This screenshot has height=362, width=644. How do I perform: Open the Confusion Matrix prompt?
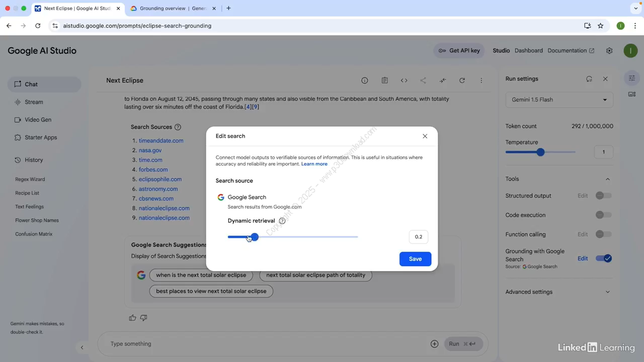pos(34,234)
